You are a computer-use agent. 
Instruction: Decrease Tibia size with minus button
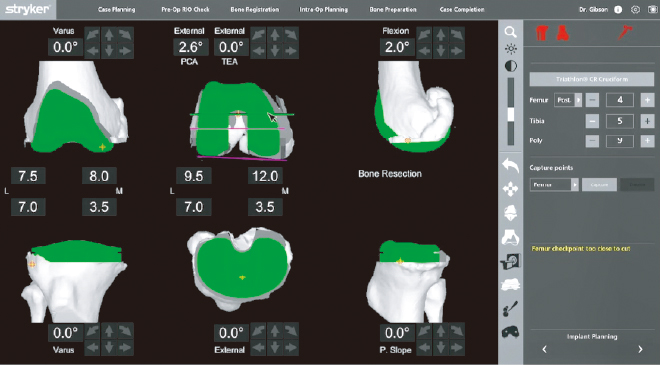pos(592,121)
